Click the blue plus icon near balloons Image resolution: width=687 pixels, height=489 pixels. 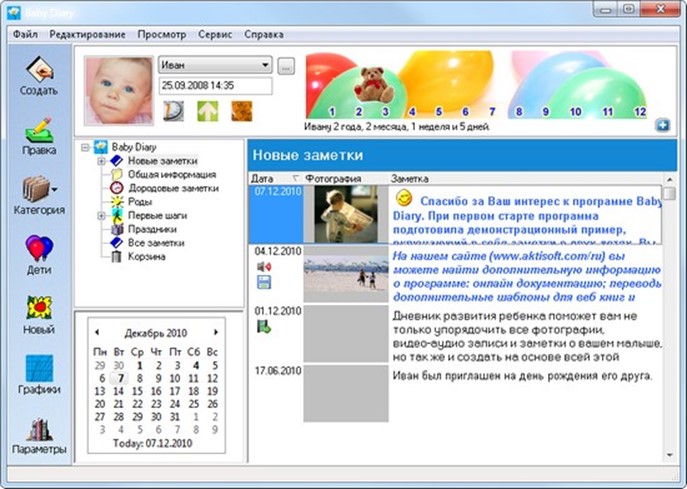661,124
